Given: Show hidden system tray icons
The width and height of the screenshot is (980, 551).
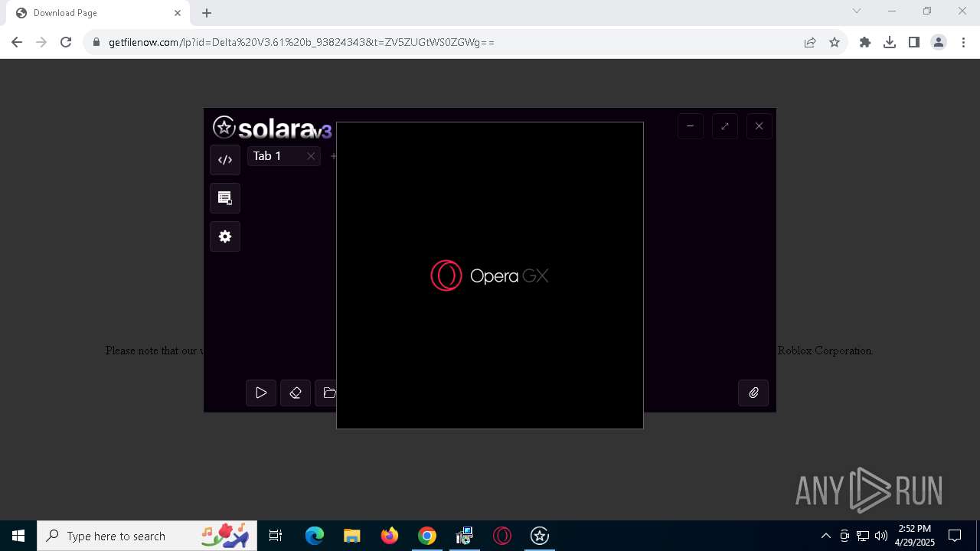Looking at the screenshot, I should pos(825,536).
